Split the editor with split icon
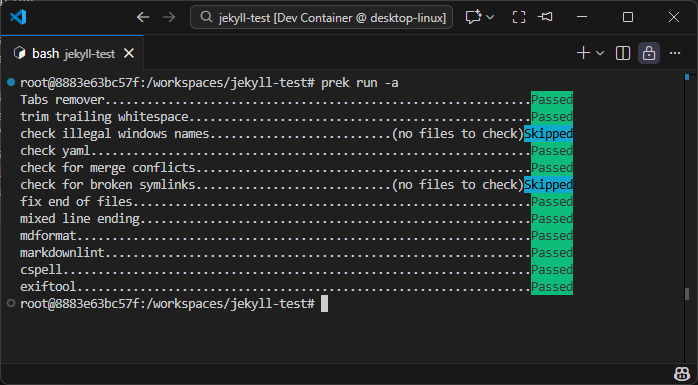698x385 pixels. point(623,53)
